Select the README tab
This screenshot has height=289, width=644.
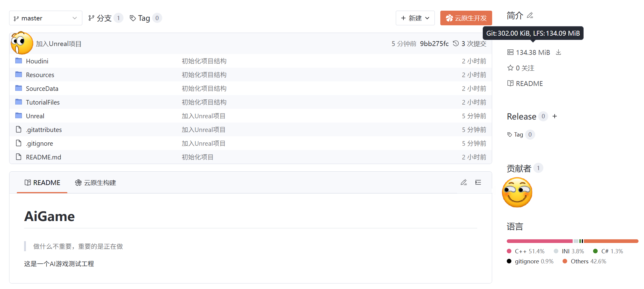pyautogui.click(x=42, y=183)
